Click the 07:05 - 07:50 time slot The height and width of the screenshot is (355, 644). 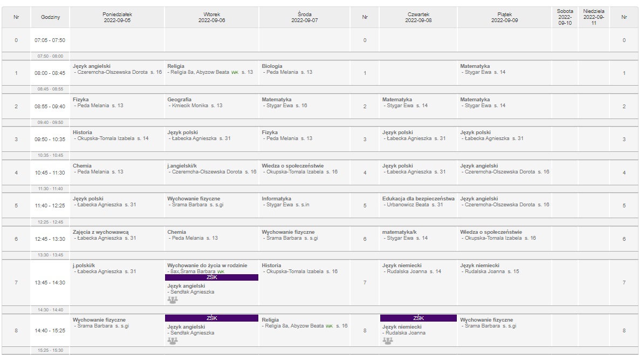click(50, 40)
